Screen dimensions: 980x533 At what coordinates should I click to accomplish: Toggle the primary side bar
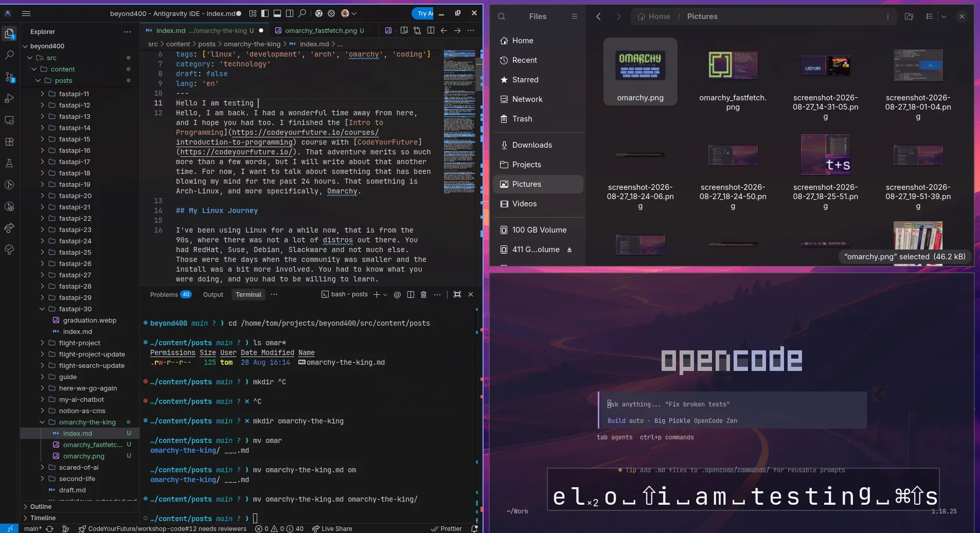(x=265, y=13)
